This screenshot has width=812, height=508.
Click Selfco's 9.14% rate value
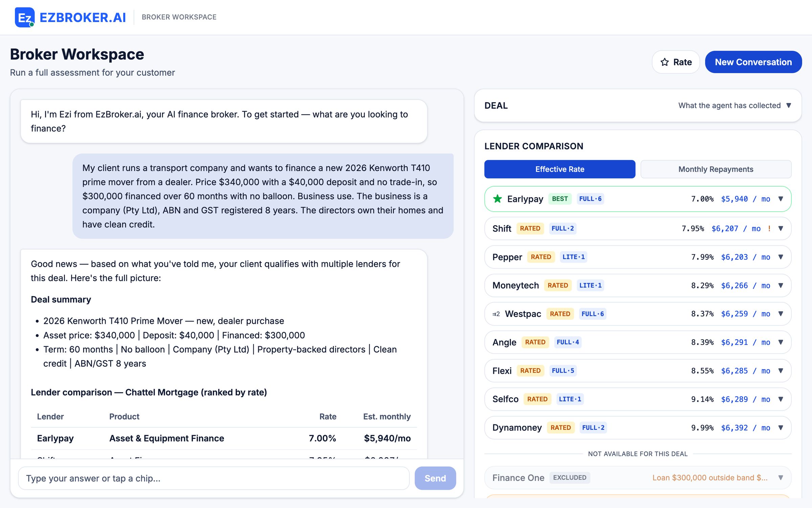702,399
